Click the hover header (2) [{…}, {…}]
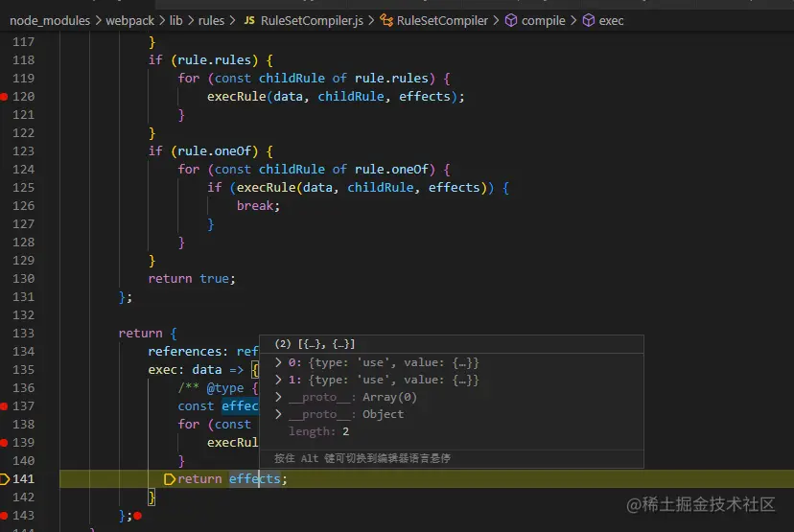 315,344
